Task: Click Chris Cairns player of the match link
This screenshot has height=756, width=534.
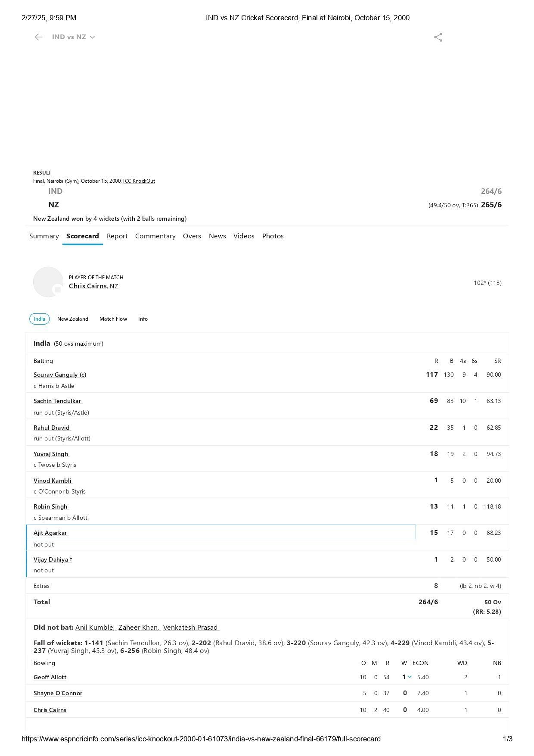Action: click(88, 286)
